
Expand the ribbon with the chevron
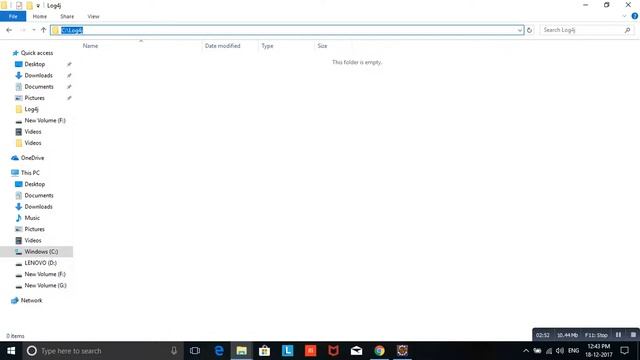pos(624,16)
